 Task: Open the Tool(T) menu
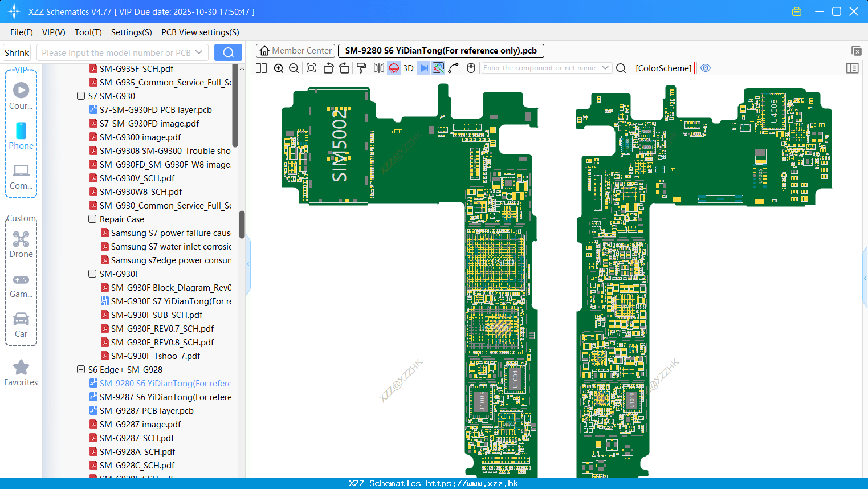(88, 32)
